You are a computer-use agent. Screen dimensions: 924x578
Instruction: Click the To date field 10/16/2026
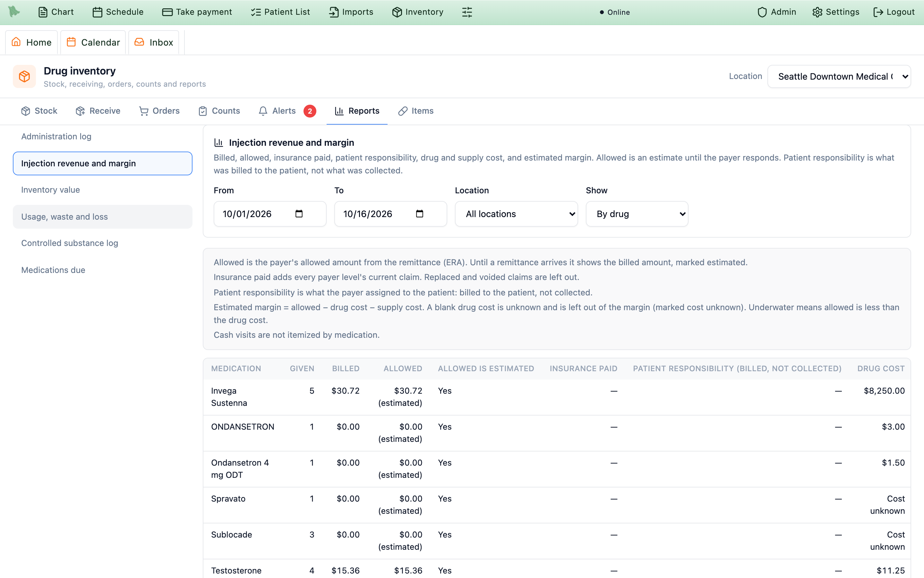tap(390, 214)
